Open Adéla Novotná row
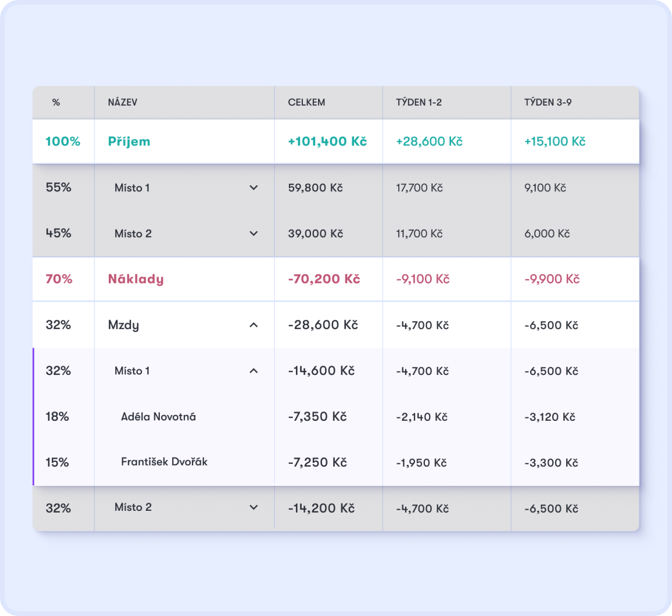The image size is (672, 616). tap(335, 416)
